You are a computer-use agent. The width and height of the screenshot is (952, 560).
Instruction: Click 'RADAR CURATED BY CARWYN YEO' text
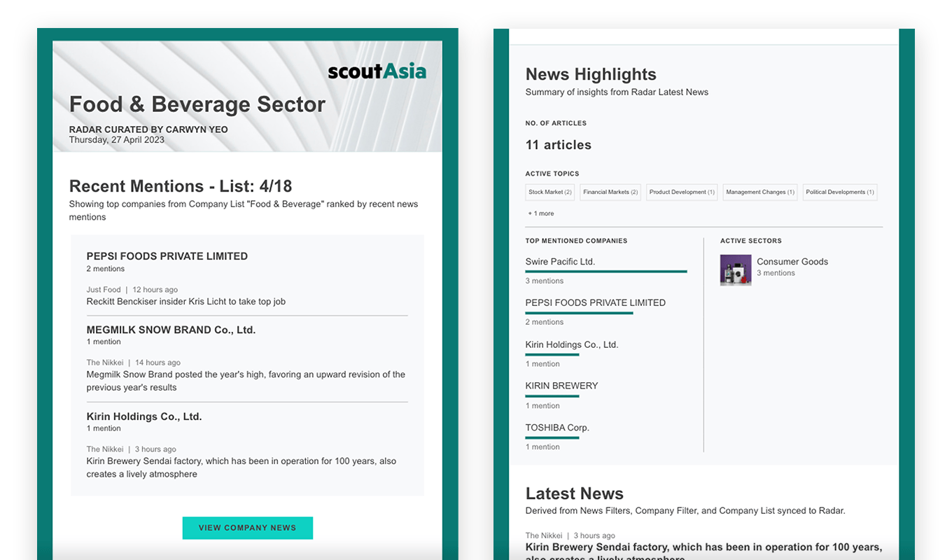pos(148,129)
